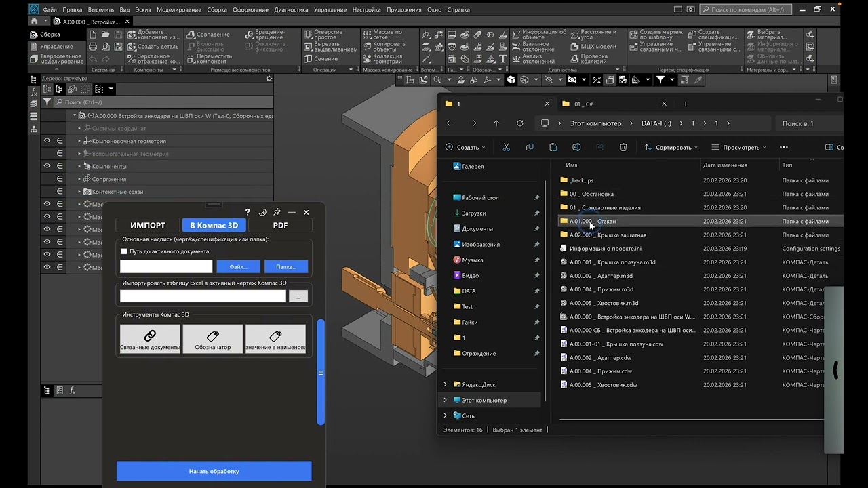
Task: Open tree settings gear icon
Action: (269, 79)
